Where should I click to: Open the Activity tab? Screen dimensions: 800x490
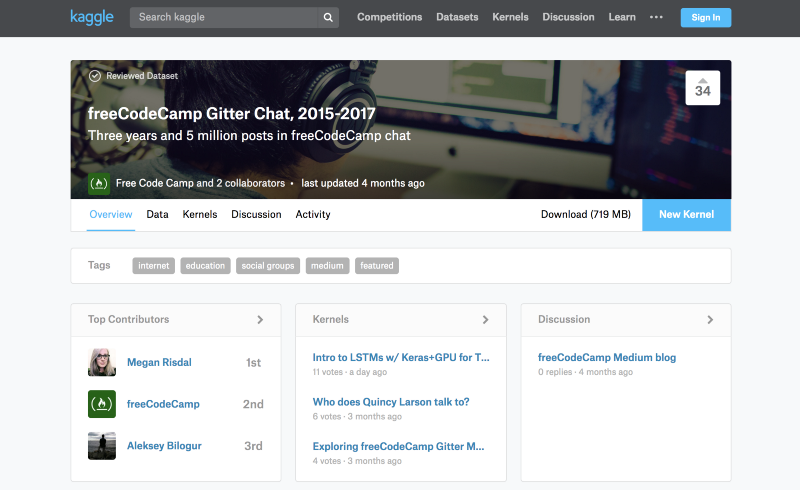click(x=313, y=215)
